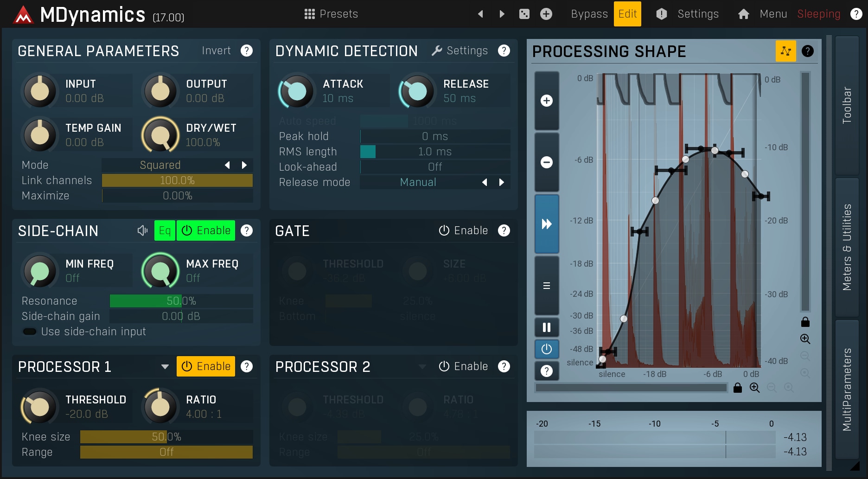Image resolution: width=868 pixels, height=479 pixels.
Task: Select next Release mode with right arrow
Action: pos(501,182)
